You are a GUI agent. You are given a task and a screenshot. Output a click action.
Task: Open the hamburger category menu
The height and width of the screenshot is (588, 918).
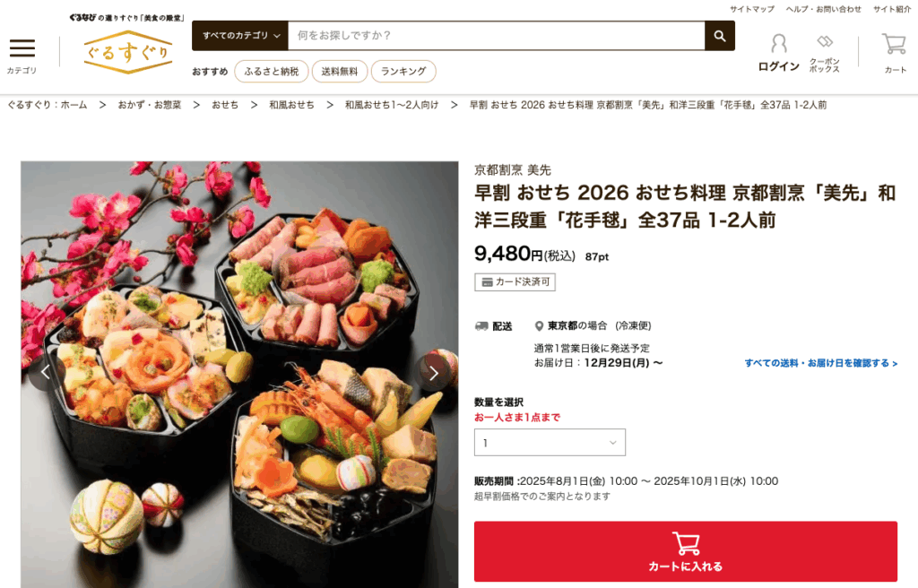[22, 48]
